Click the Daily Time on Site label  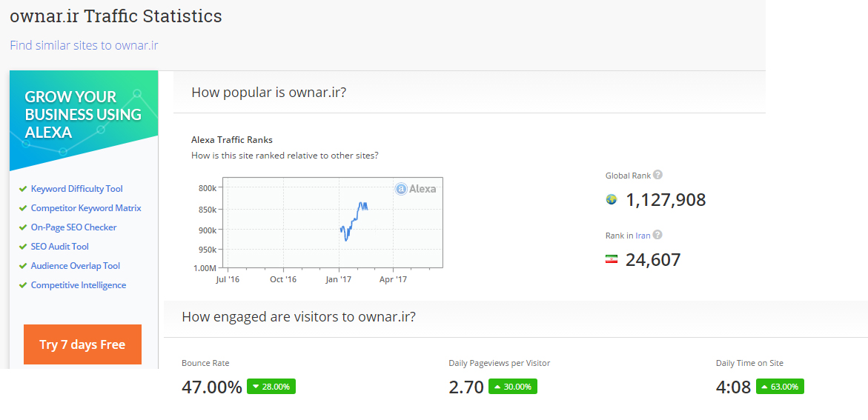pyautogui.click(x=749, y=363)
